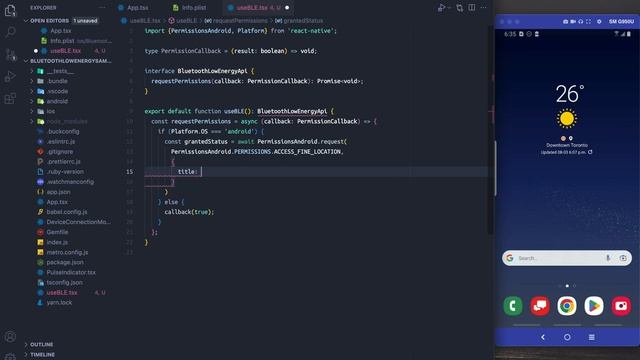Image resolution: width=640 pixels, height=360 pixels.
Task: Open .gitignore in file tree
Action: 60,151
